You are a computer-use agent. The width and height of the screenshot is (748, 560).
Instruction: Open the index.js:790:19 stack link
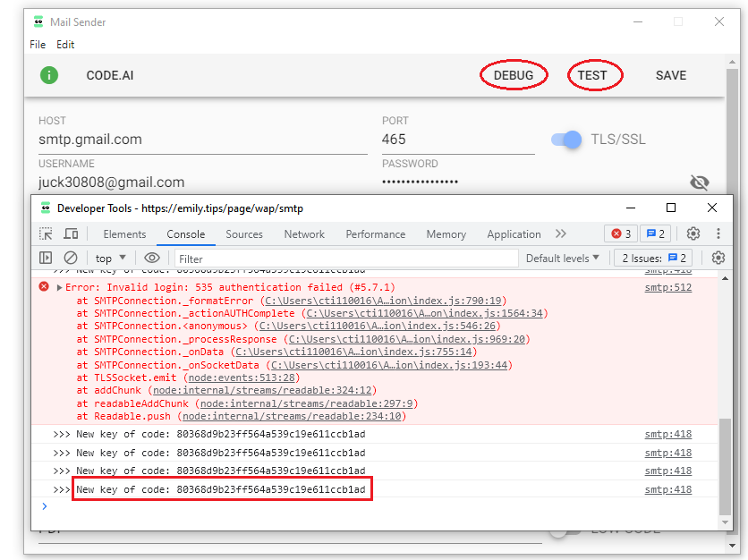tap(383, 301)
